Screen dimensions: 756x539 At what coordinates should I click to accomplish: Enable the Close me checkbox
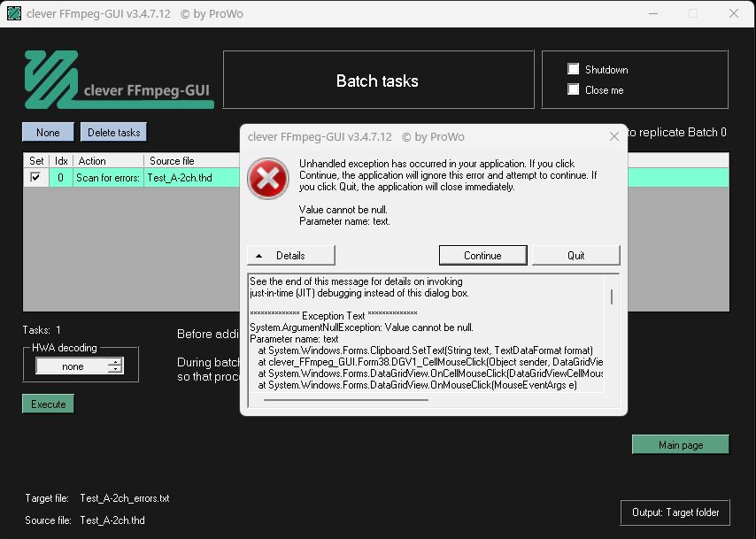coord(574,89)
